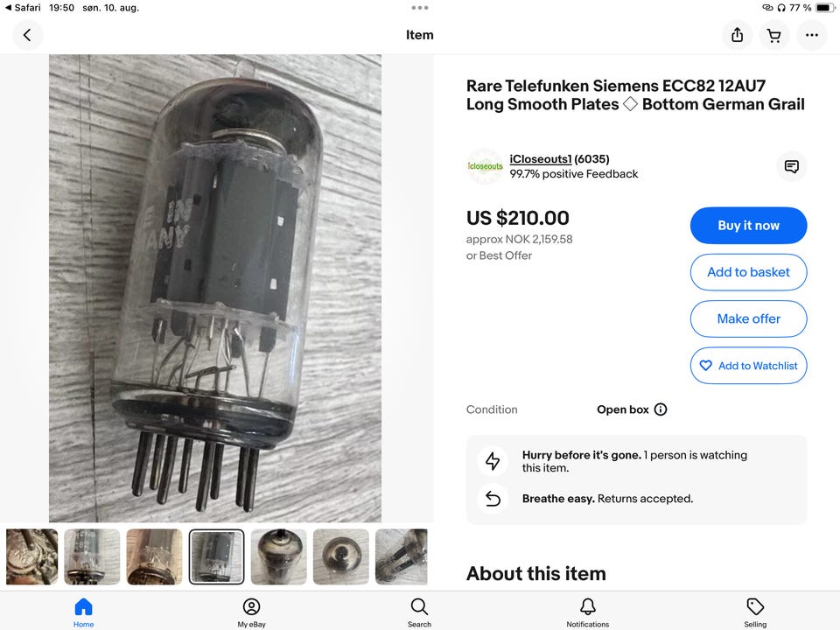Open iCloseouts1 seller profile link
Image resolution: width=840 pixels, height=630 pixels.
540,159
